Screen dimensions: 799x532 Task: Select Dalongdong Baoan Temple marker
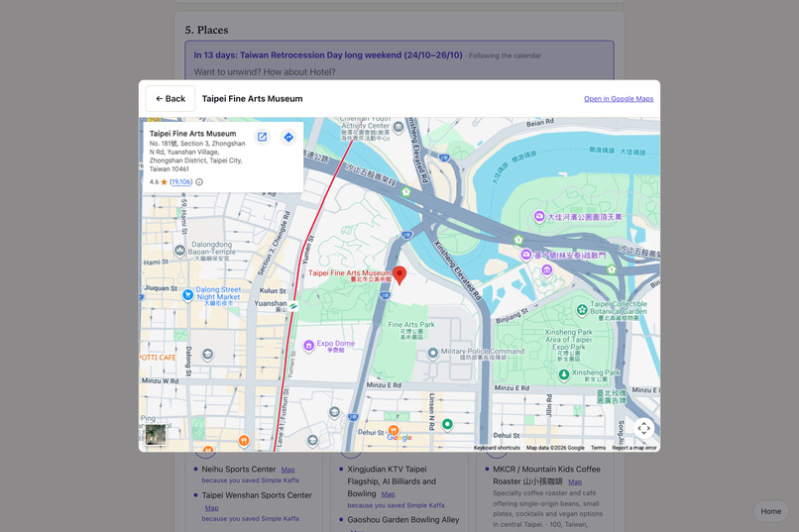179,250
